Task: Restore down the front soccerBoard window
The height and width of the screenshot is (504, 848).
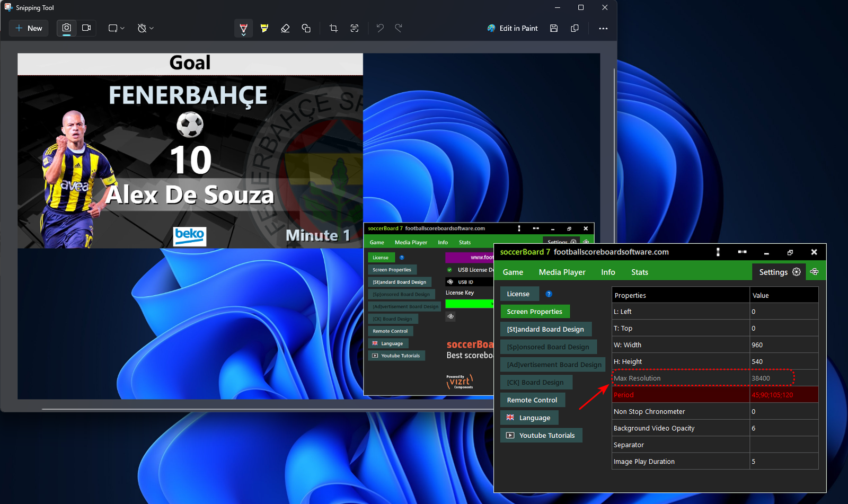Action: 790,252
